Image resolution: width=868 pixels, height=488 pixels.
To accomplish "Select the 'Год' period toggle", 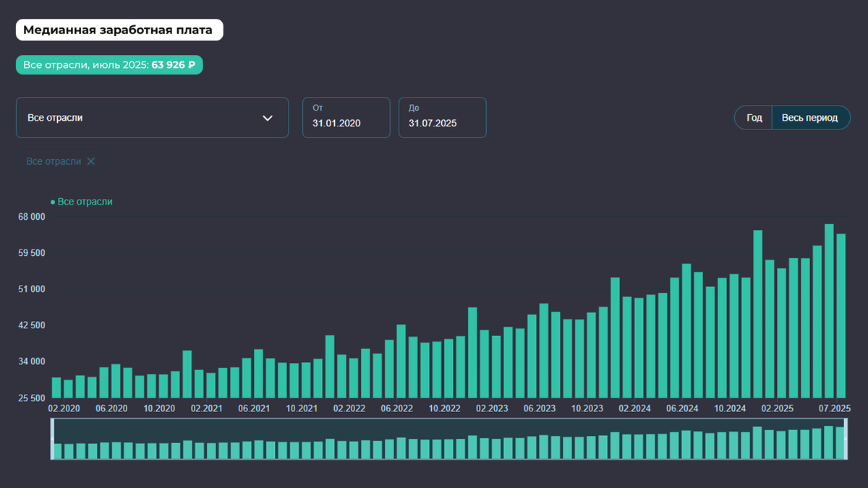I will (754, 118).
